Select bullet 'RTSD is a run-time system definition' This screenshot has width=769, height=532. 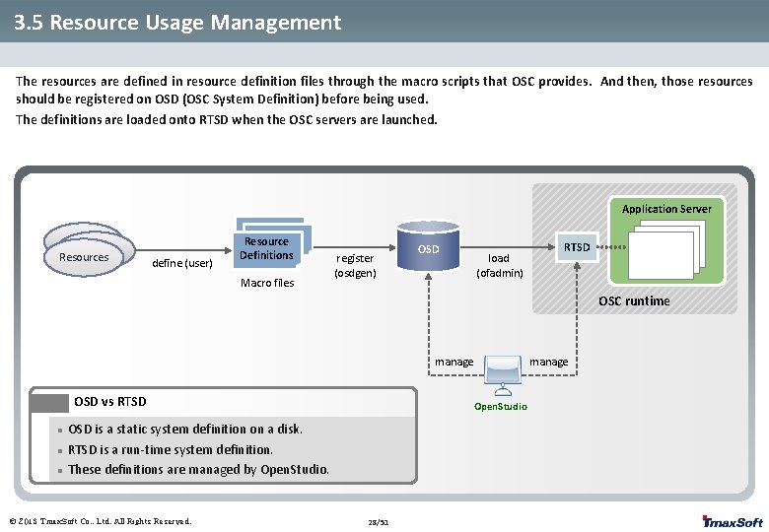pyautogui.click(x=171, y=449)
